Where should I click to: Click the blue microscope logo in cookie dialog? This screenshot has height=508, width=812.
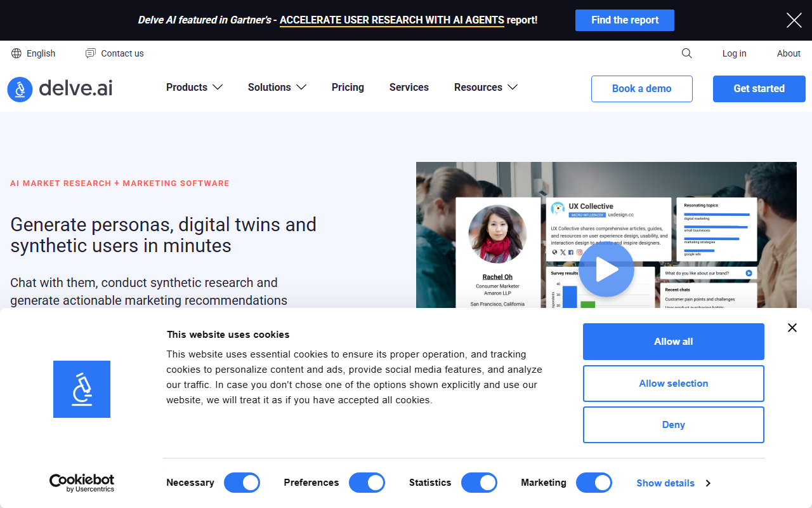[82, 389]
